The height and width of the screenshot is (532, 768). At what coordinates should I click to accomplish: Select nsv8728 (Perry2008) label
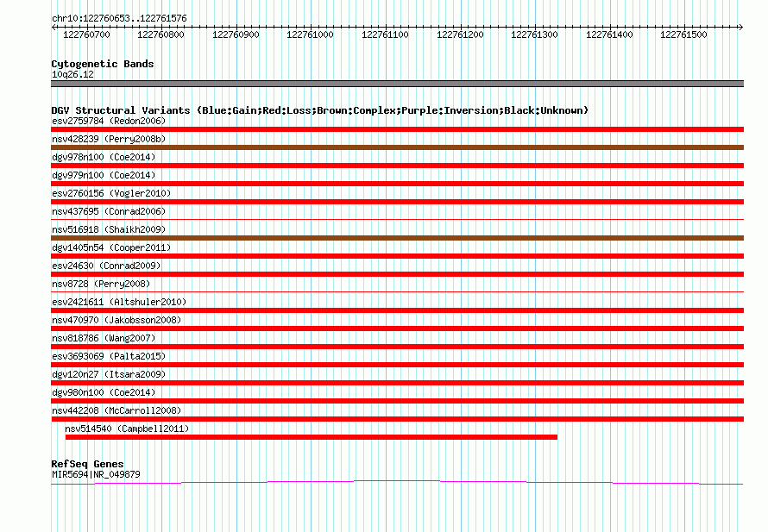pos(101,284)
